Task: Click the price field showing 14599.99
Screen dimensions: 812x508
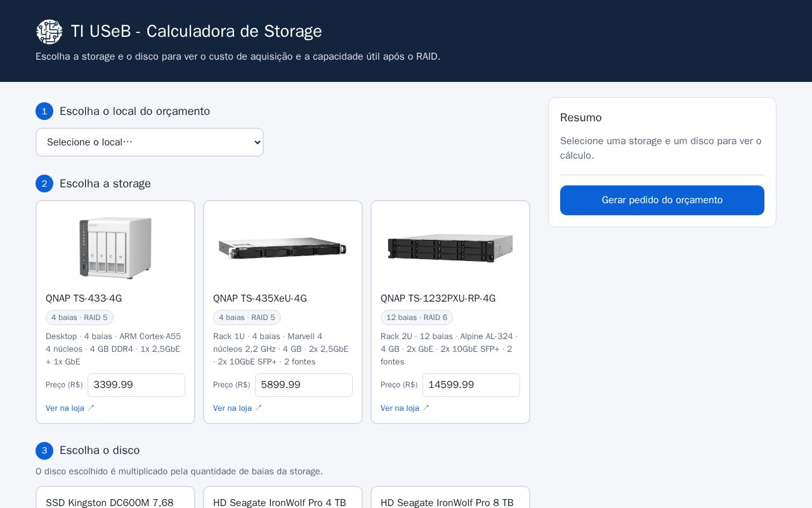Action: point(471,385)
